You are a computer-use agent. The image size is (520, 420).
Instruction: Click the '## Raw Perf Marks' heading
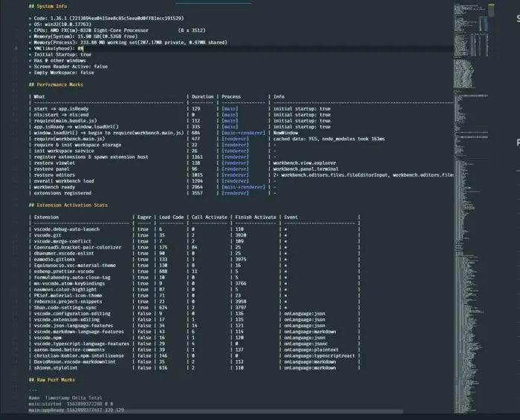point(52,380)
